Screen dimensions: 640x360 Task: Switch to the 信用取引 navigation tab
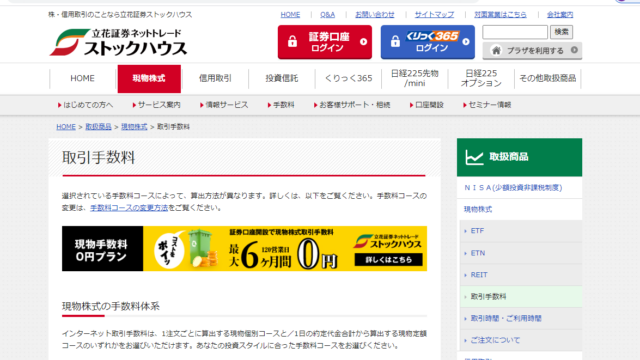coord(215,78)
